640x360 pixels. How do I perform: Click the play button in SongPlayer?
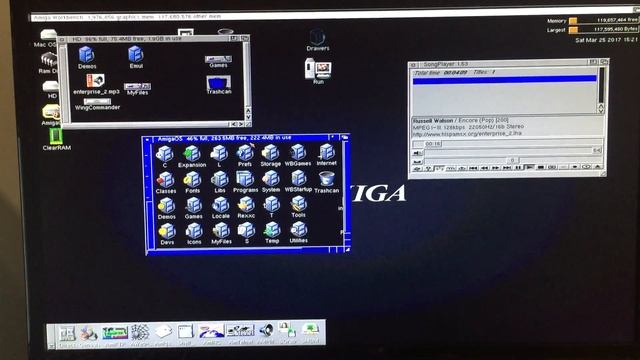529,168
